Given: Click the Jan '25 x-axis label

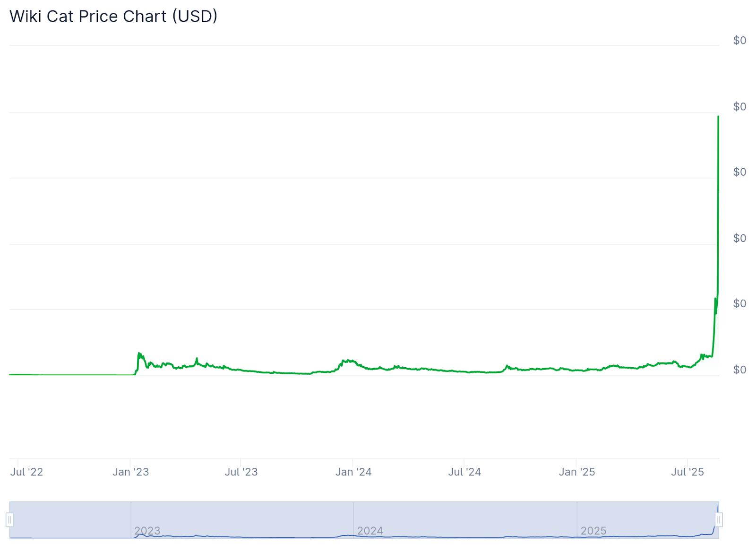Looking at the screenshot, I should point(577,472).
